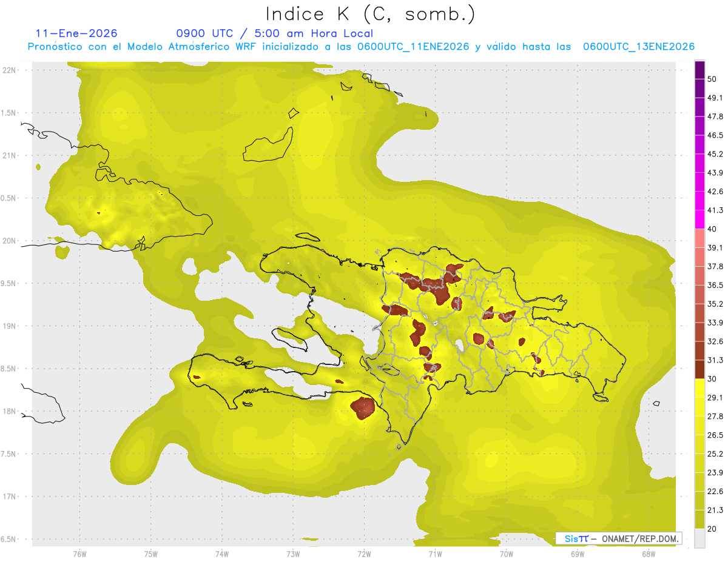This screenshot has height=562, width=728.
Task: Click the "0900 UTC / 5:00 am Hora Local" text
Action: pyautogui.click(x=274, y=33)
